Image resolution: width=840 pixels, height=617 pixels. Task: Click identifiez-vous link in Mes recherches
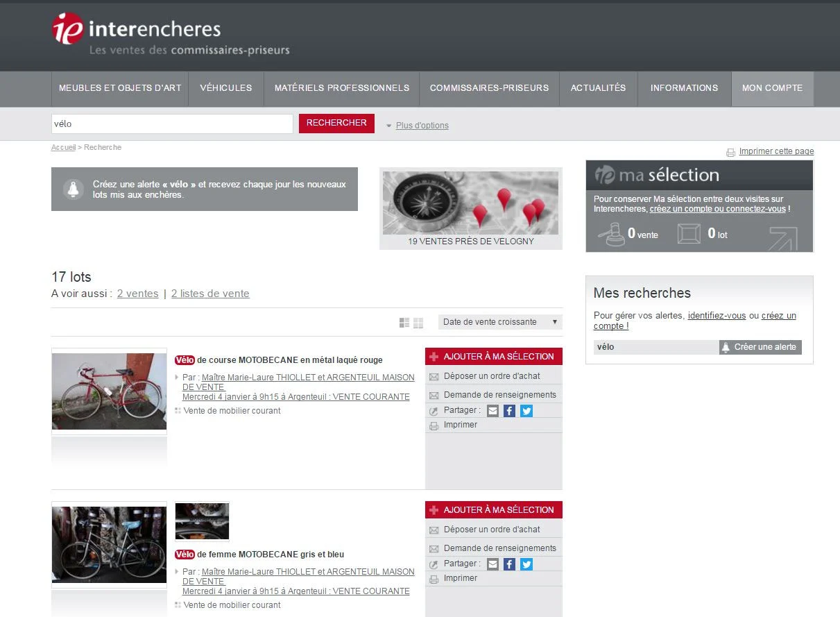[x=717, y=316]
